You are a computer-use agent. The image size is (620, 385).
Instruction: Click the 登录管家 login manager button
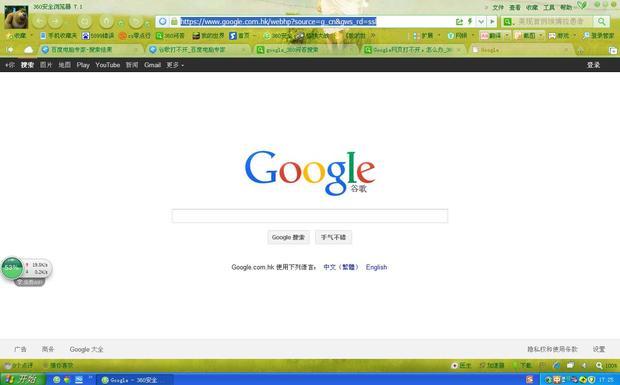[599, 36]
